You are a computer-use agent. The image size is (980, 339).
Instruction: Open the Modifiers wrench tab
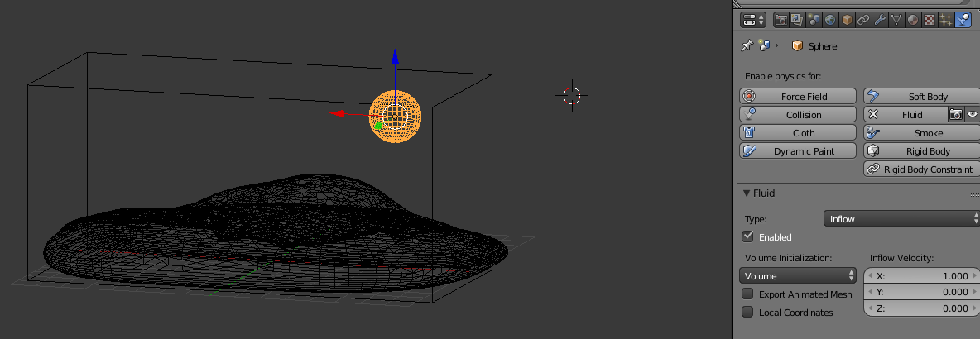point(880,20)
